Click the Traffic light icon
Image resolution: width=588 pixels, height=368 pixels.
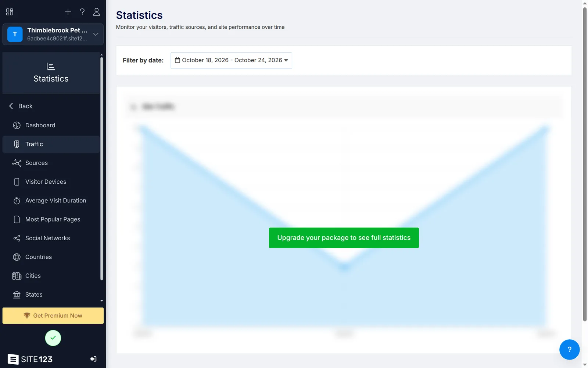[x=17, y=144]
